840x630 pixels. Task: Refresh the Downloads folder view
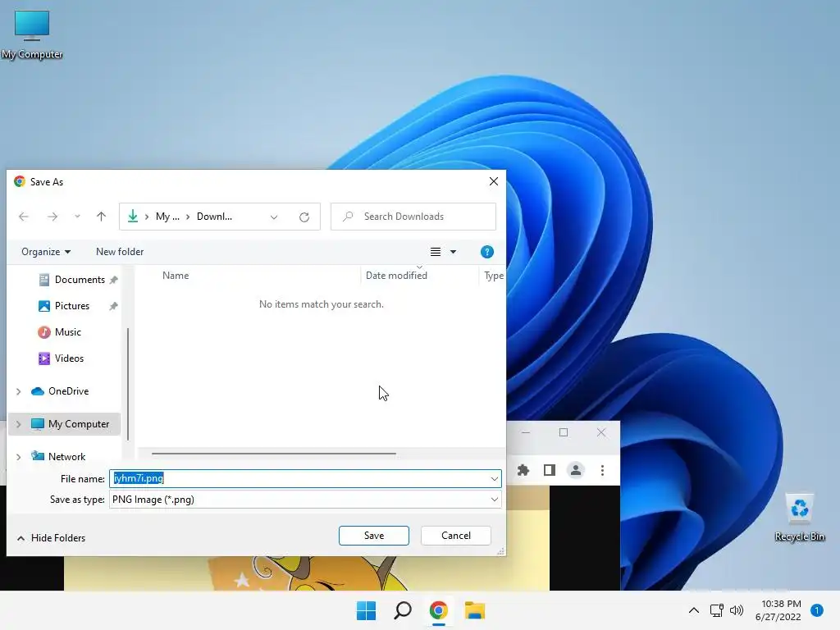[304, 217]
